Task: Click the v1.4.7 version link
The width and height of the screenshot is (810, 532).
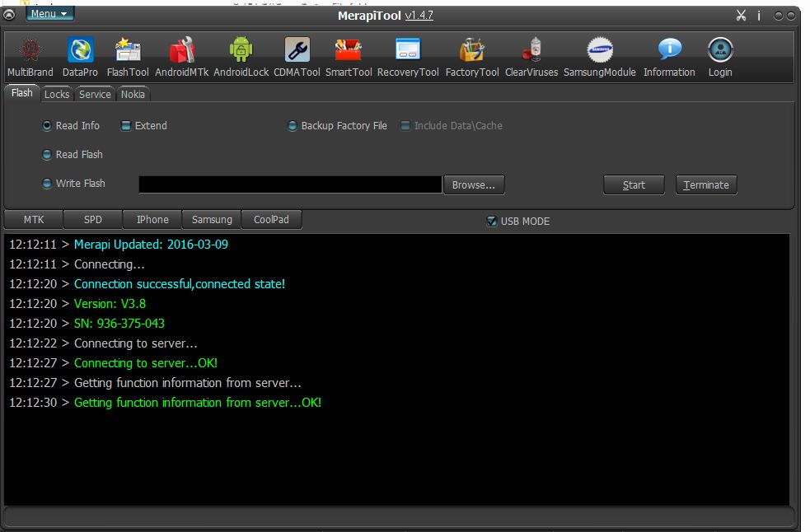Action: coord(419,16)
